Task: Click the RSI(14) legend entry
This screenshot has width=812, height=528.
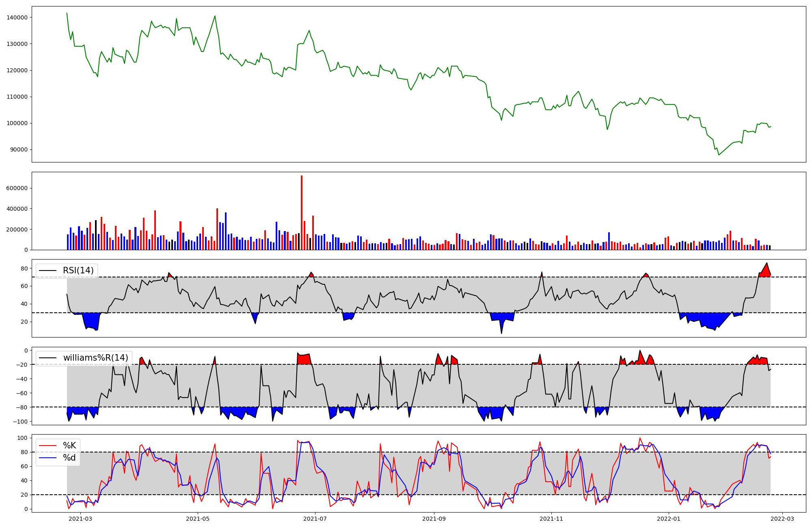Action: coord(78,270)
